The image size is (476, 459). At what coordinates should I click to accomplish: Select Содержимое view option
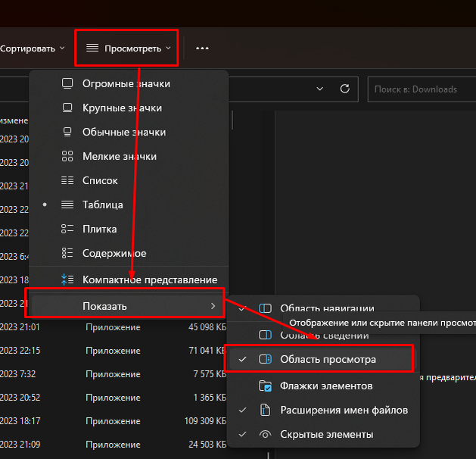pos(129,253)
